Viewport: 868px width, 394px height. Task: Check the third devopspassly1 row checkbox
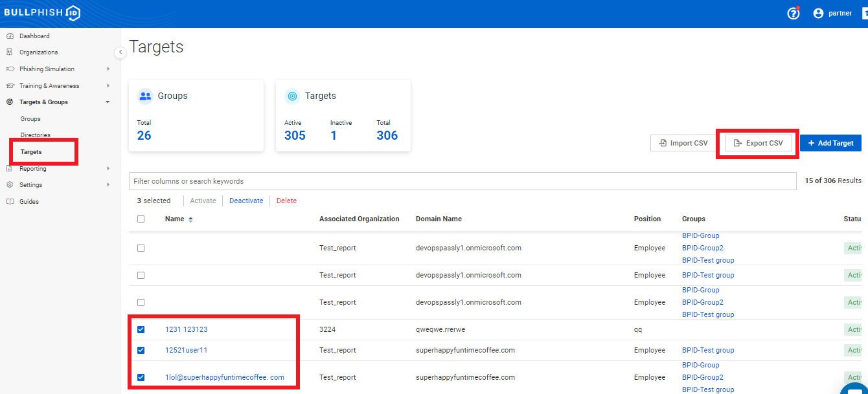pyautogui.click(x=141, y=303)
